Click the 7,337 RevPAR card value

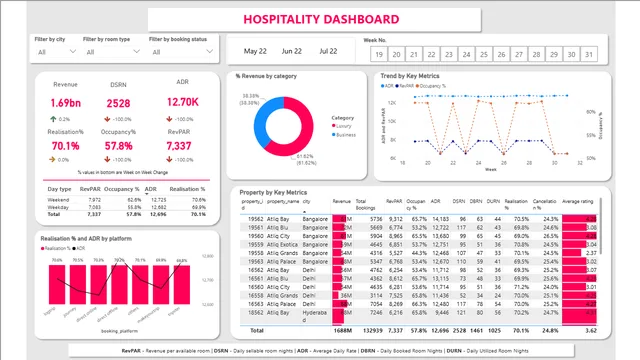(x=179, y=146)
